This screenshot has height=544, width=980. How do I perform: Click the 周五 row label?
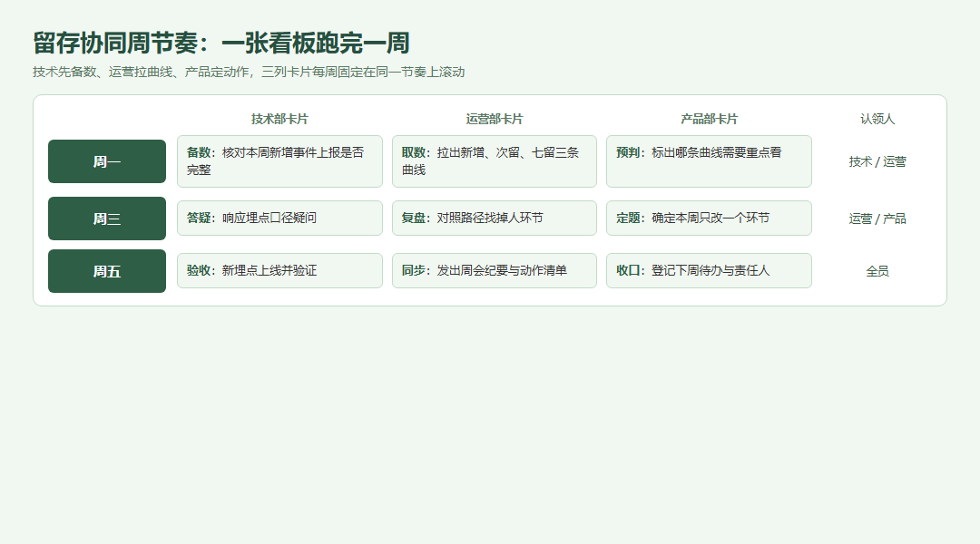107,271
